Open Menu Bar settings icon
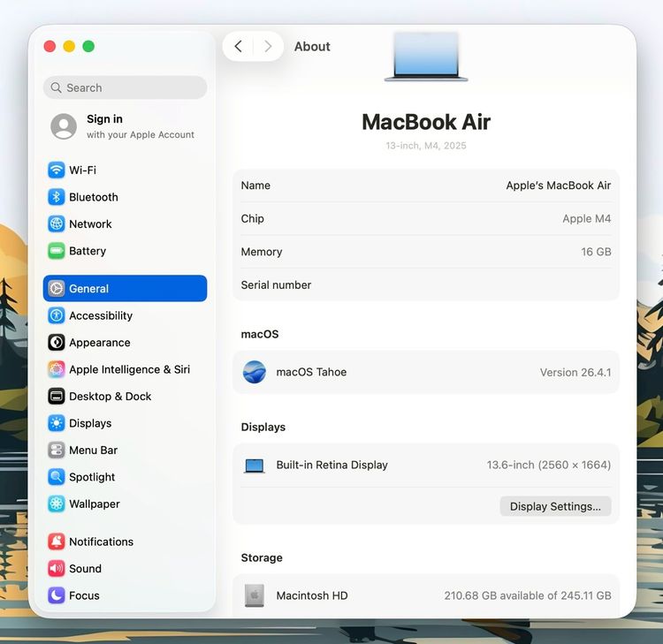The height and width of the screenshot is (644, 663). point(57,450)
